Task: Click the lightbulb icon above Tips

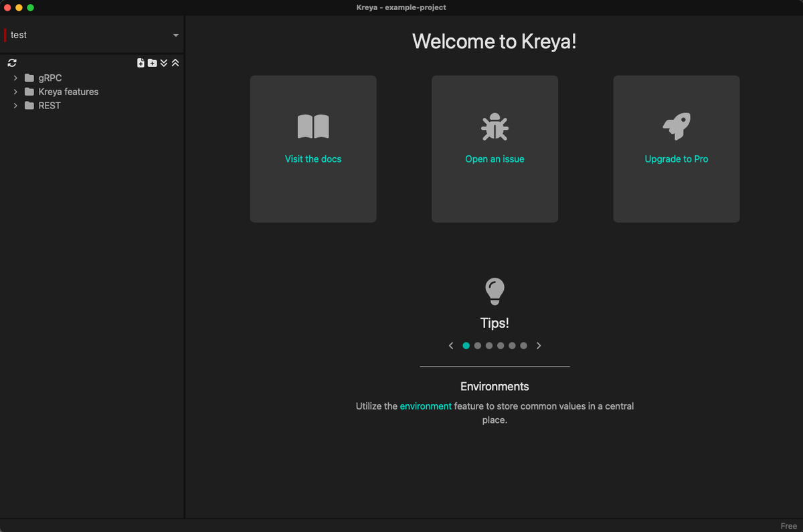Action: click(x=495, y=290)
